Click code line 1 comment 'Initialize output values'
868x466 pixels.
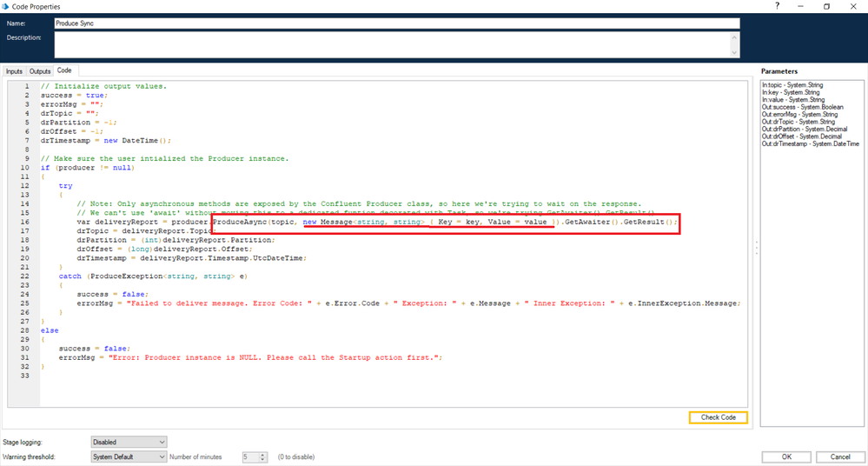point(103,86)
